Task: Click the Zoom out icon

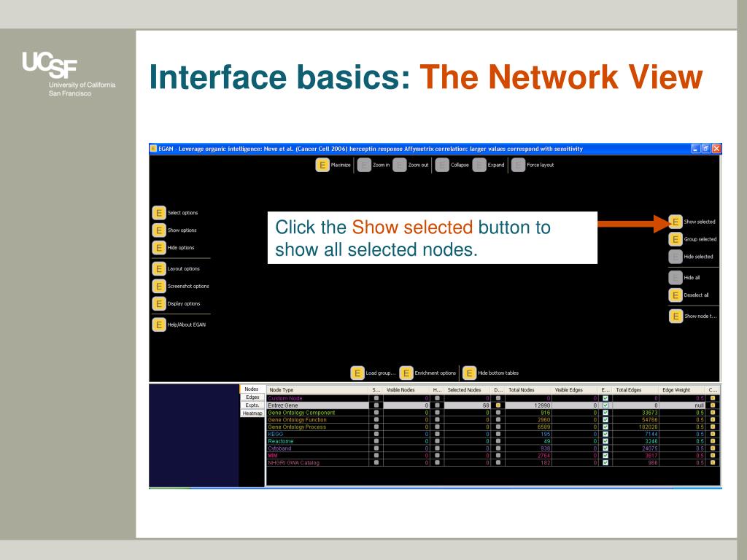Action: tap(399, 166)
